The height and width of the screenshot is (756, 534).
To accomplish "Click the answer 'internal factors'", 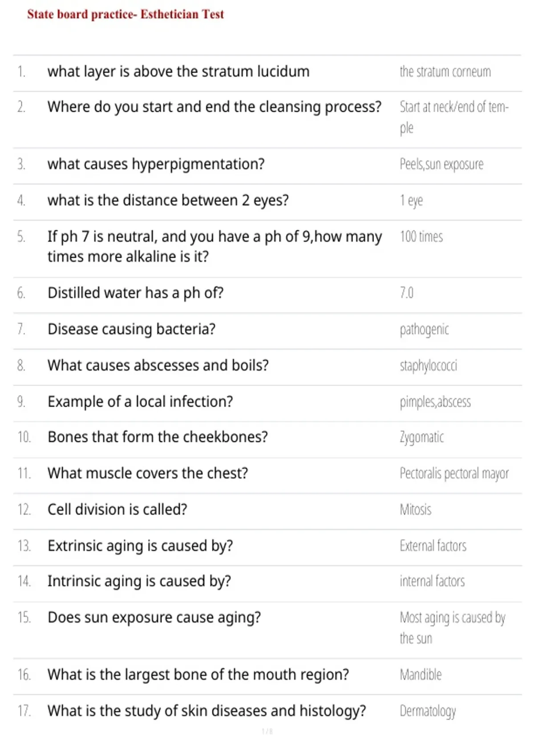I will (x=432, y=581).
